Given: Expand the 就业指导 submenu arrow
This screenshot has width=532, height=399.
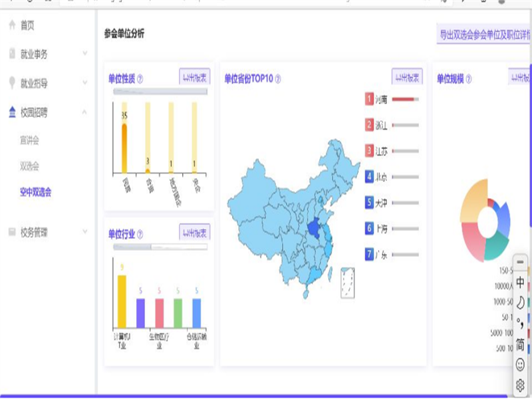Looking at the screenshot, I should [x=84, y=82].
